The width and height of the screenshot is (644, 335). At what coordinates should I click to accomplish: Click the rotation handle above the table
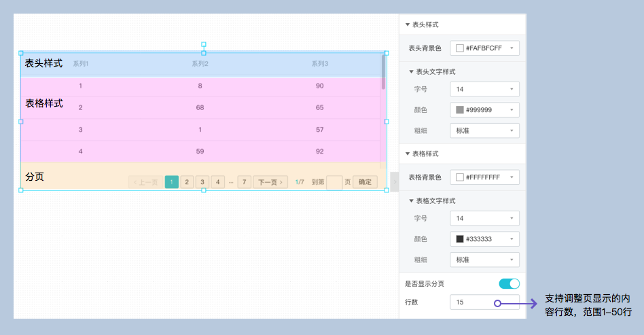tap(204, 45)
